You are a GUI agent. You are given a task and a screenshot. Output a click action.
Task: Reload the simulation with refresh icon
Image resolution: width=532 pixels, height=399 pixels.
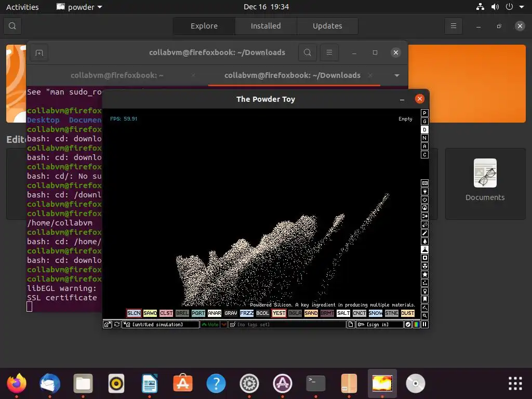(117, 324)
